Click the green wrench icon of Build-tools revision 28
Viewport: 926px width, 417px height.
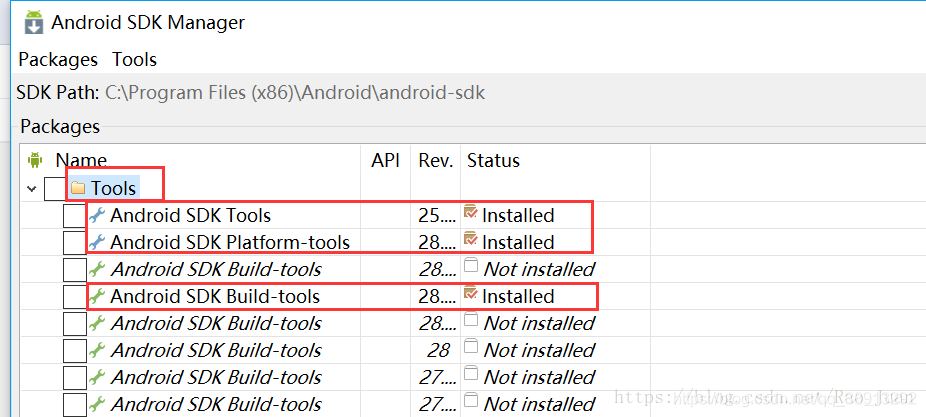97,350
